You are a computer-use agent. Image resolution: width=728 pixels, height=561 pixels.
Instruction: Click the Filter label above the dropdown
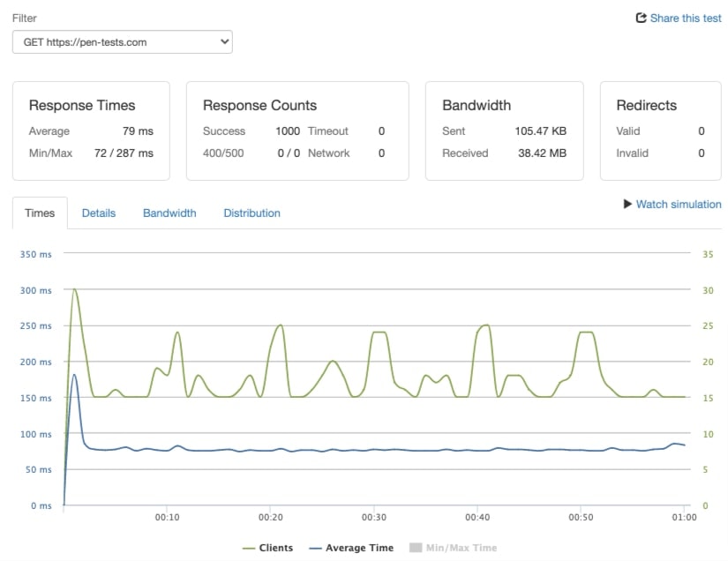[24, 19]
